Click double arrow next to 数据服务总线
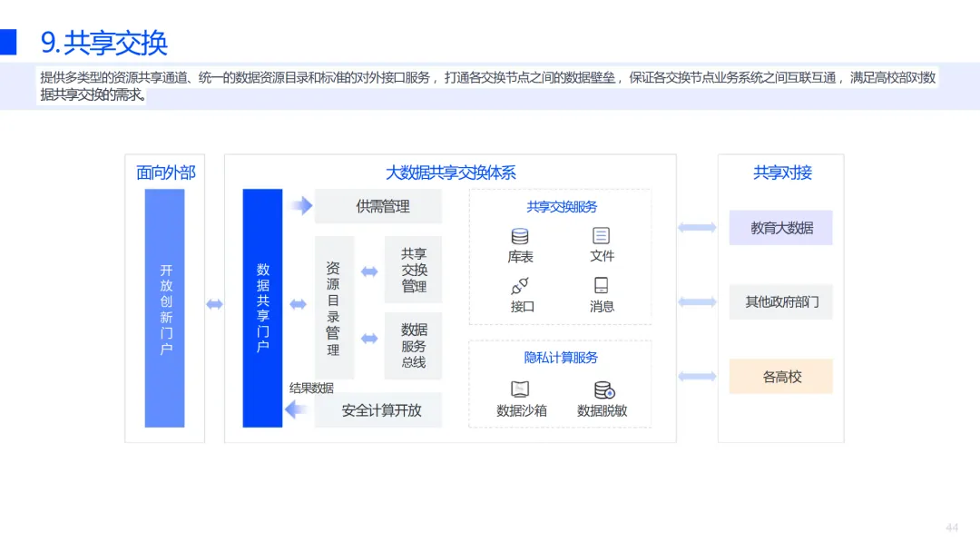Image resolution: width=980 pixels, height=552 pixels. click(x=369, y=339)
